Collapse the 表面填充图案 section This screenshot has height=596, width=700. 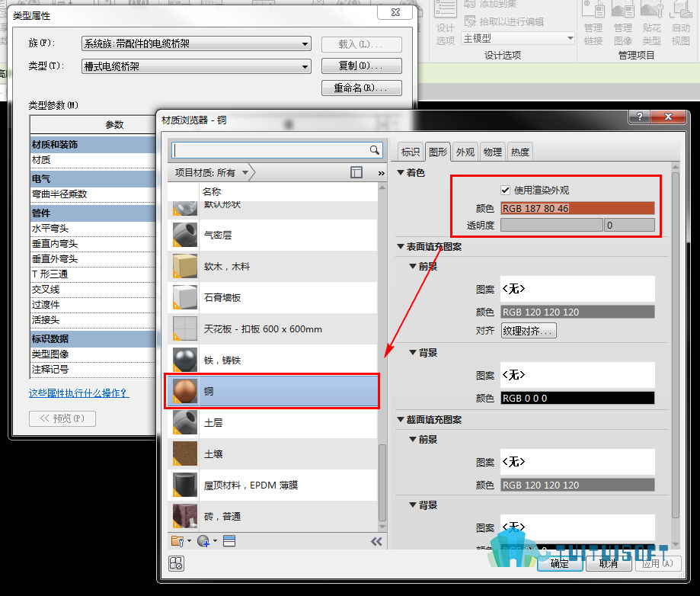click(401, 247)
